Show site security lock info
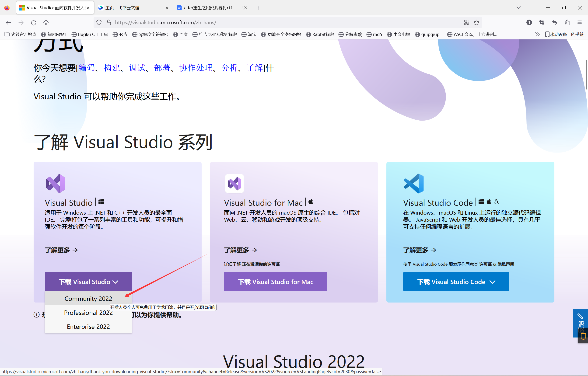The image size is (588, 376). pyautogui.click(x=109, y=23)
